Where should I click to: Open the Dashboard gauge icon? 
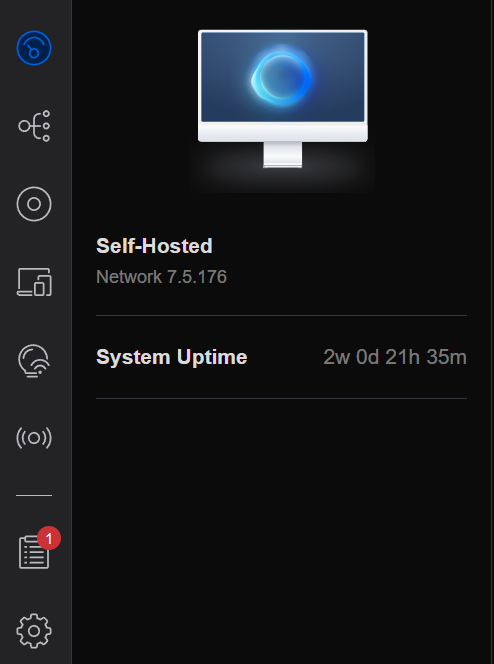point(34,48)
